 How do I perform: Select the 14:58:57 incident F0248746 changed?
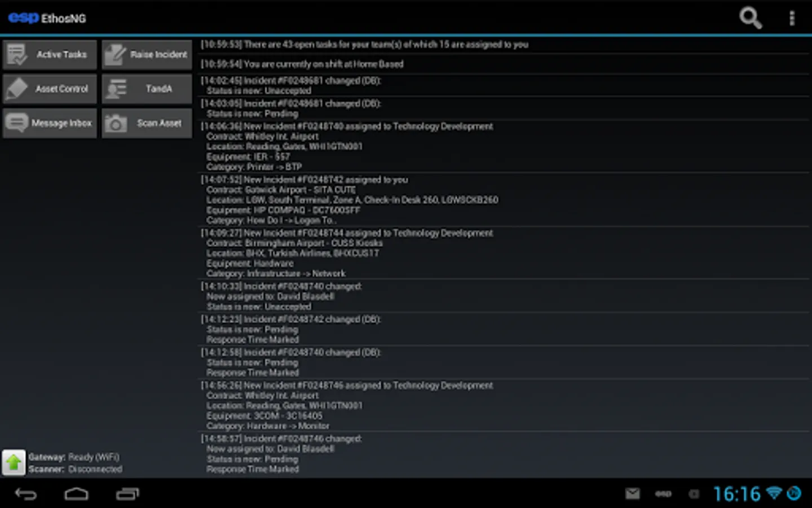[x=504, y=454]
